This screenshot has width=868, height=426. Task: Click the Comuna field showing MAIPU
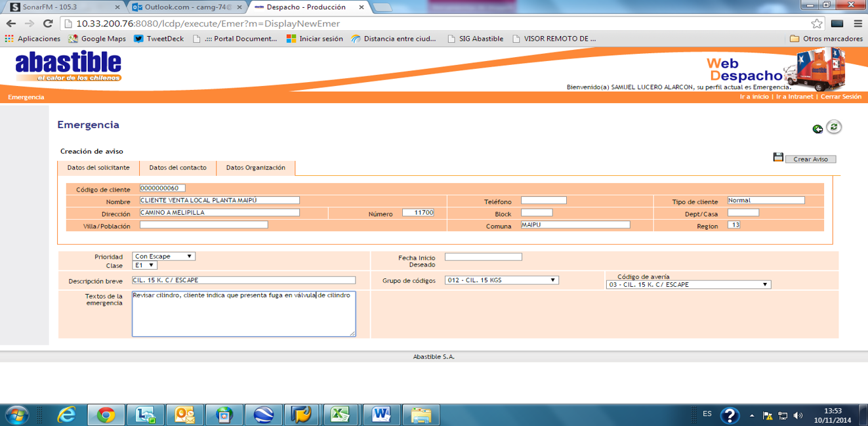click(575, 224)
